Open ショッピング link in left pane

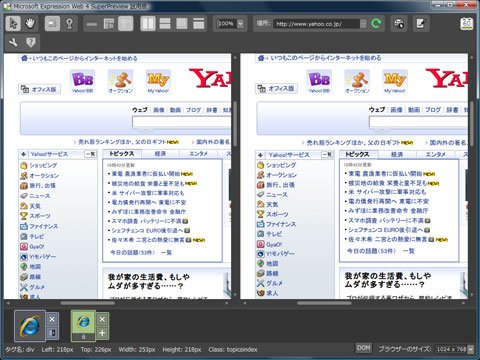click(43, 165)
